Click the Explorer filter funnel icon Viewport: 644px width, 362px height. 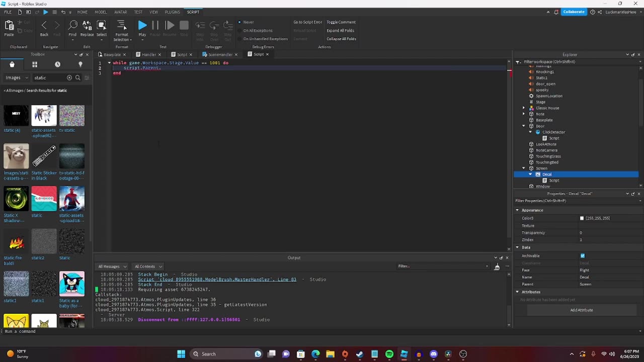tap(518, 62)
